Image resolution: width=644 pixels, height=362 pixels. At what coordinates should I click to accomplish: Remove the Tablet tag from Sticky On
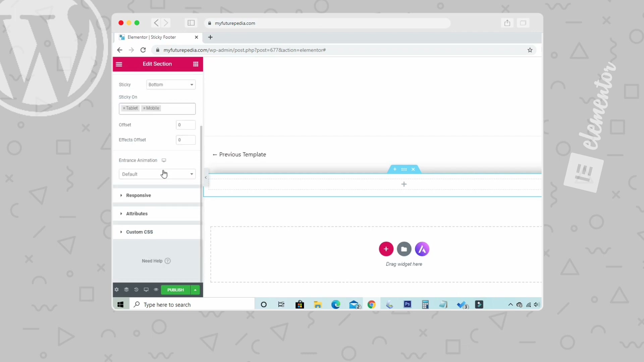(x=124, y=108)
